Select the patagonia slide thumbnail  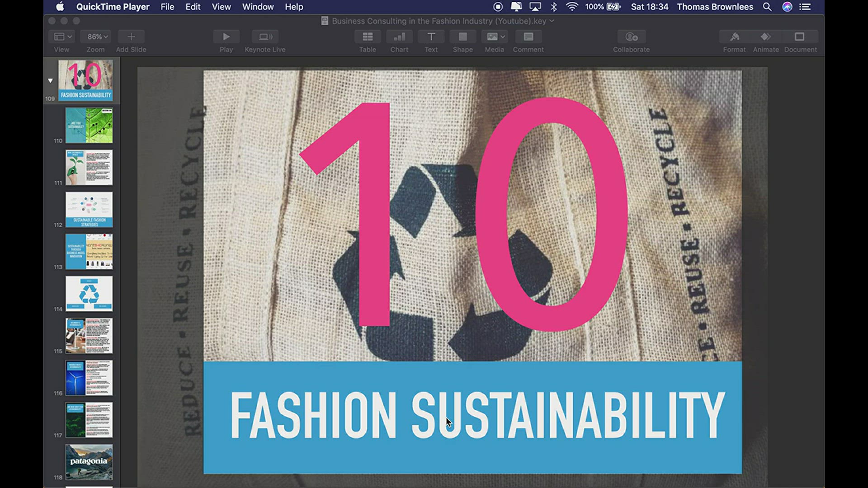89,462
